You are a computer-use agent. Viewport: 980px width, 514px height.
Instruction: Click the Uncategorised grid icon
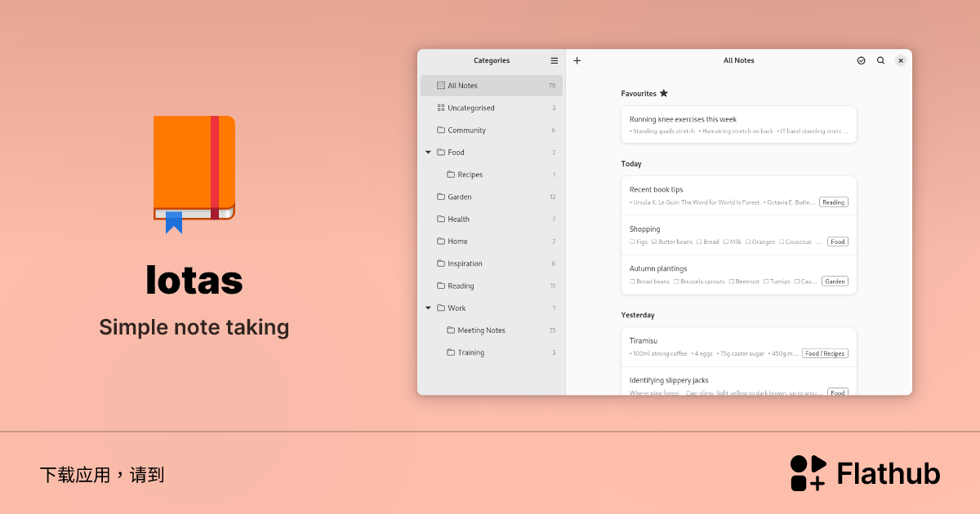441,108
